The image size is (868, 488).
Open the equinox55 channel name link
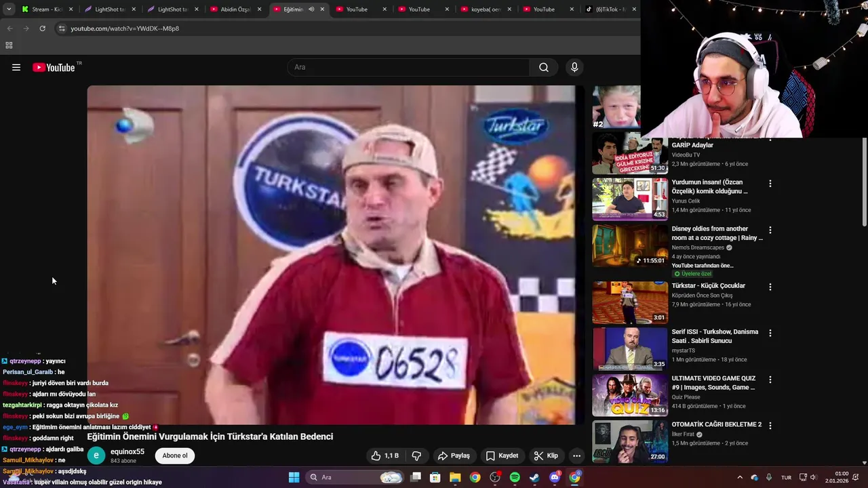[127, 451]
